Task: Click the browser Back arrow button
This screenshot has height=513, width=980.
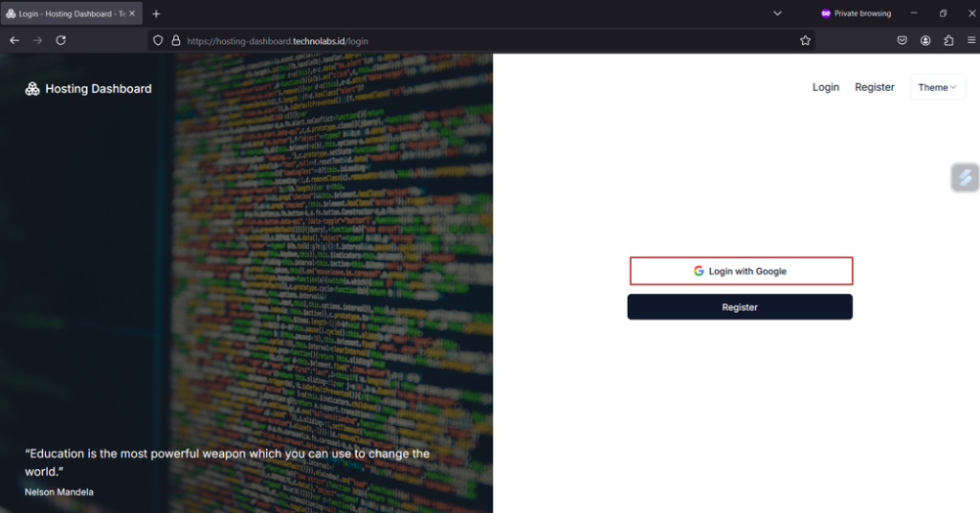Action: [14, 40]
